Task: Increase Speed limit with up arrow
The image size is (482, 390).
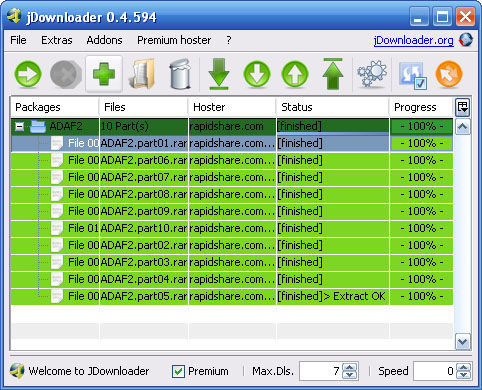Action: tap(464, 367)
